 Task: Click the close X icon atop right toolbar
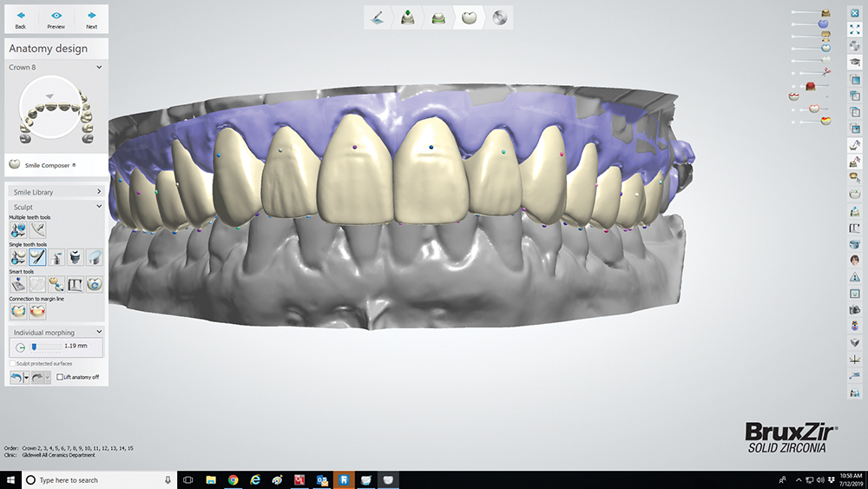pyautogui.click(x=855, y=13)
